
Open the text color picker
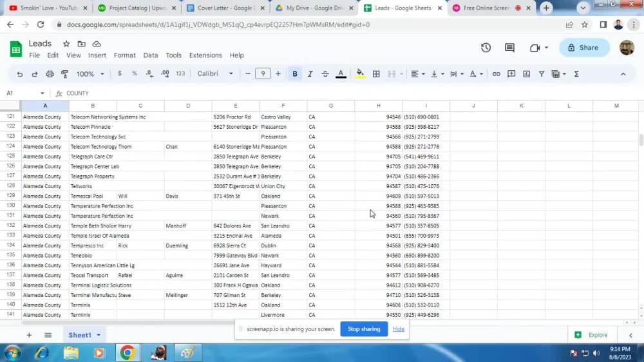[x=341, y=74]
